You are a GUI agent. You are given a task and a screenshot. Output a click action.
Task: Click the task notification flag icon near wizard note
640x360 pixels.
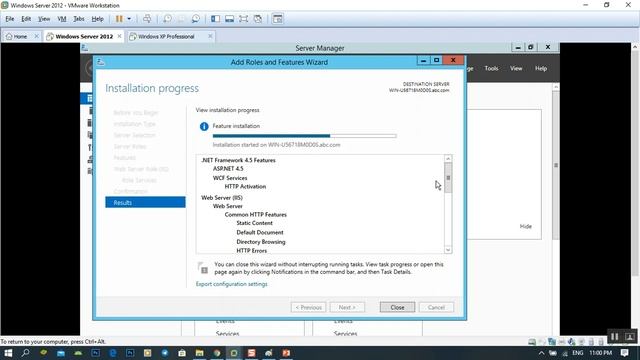pos(203,268)
